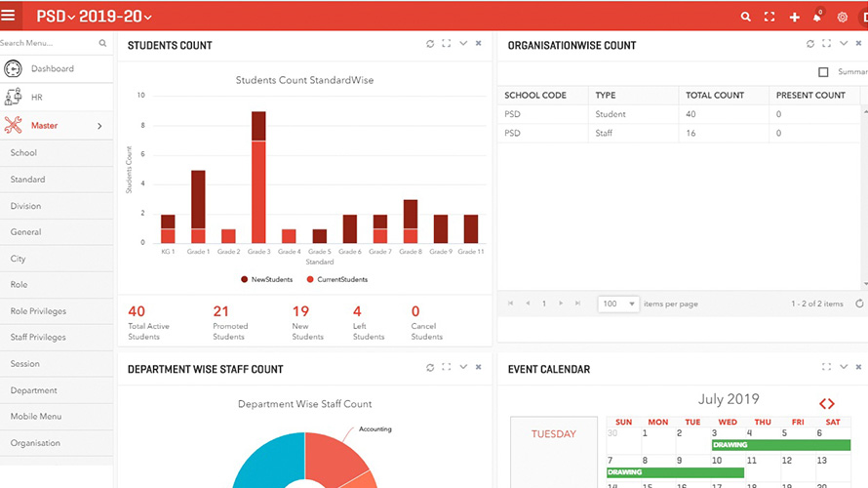The width and height of the screenshot is (868, 488).
Task: Open the Division menu item
Action: pyautogui.click(x=57, y=206)
